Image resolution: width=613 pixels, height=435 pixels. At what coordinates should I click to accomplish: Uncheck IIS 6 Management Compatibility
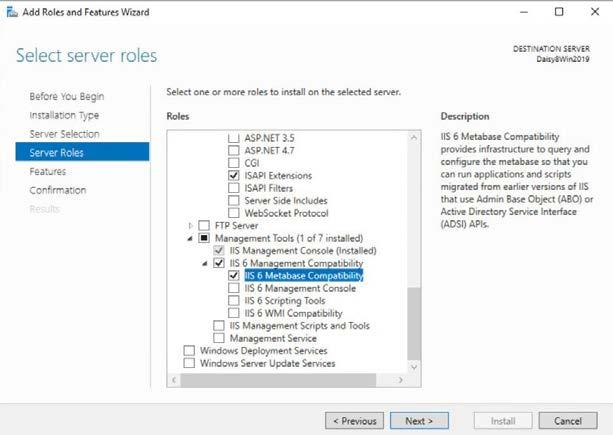219,263
